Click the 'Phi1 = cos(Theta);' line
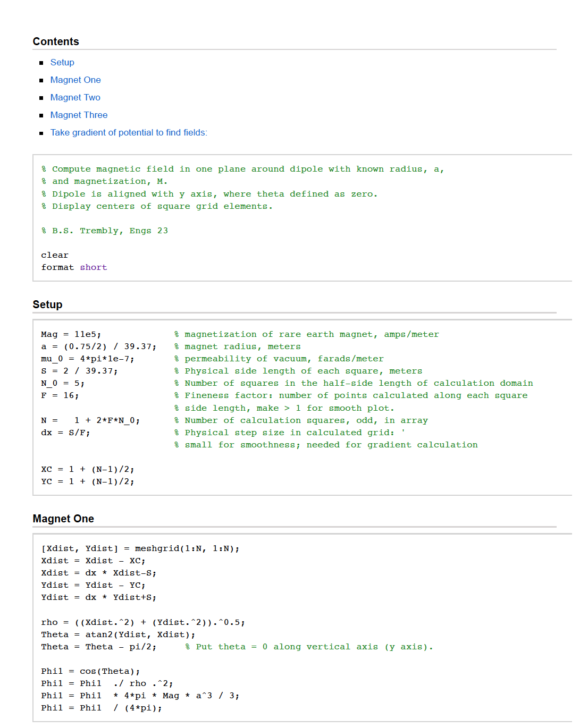This screenshot has width=588, height=728. (90, 672)
